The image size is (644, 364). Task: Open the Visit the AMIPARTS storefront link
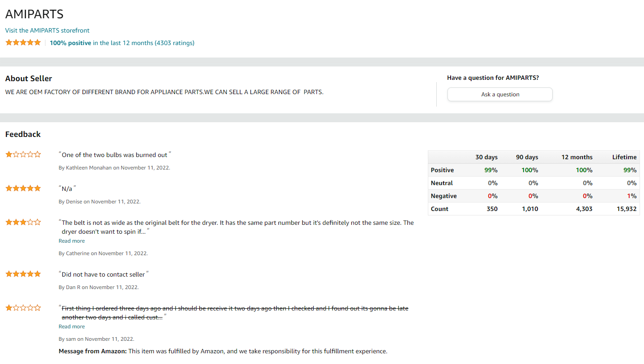pos(47,30)
